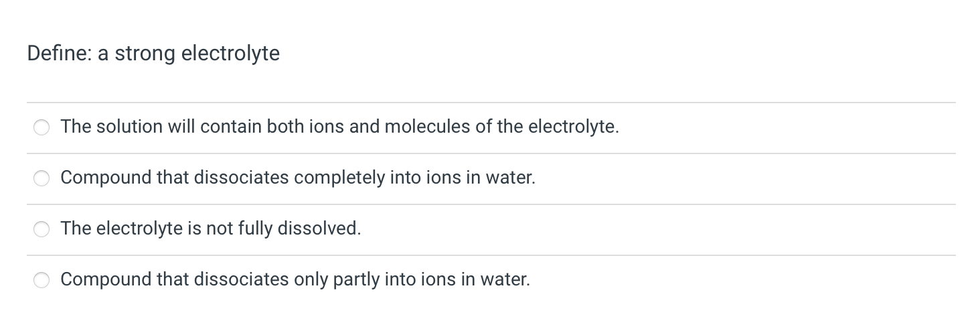Image resolution: width=980 pixels, height=331 pixels.
Task: Click the word 'solution' in the first answer
Action: click(x=129, y=127)
